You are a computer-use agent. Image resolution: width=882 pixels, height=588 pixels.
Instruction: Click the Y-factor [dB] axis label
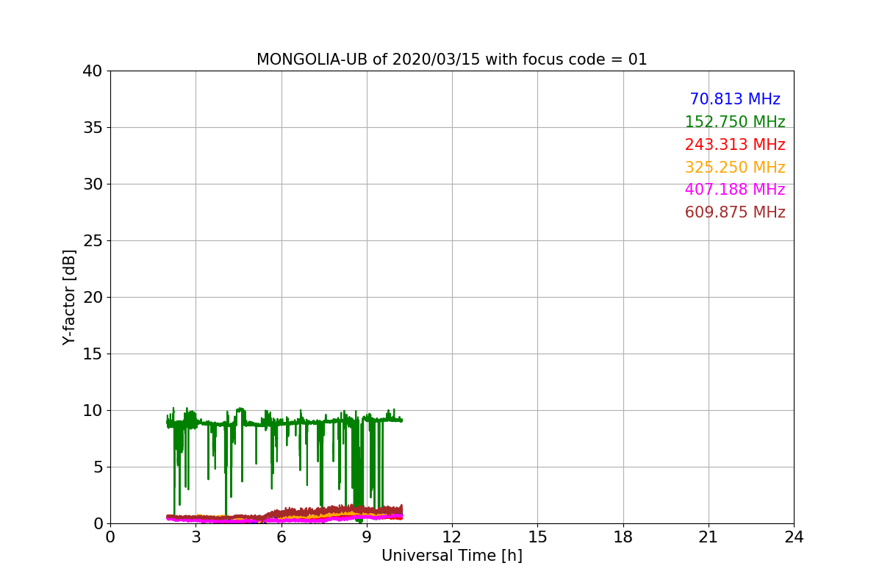tap(69, 297)
